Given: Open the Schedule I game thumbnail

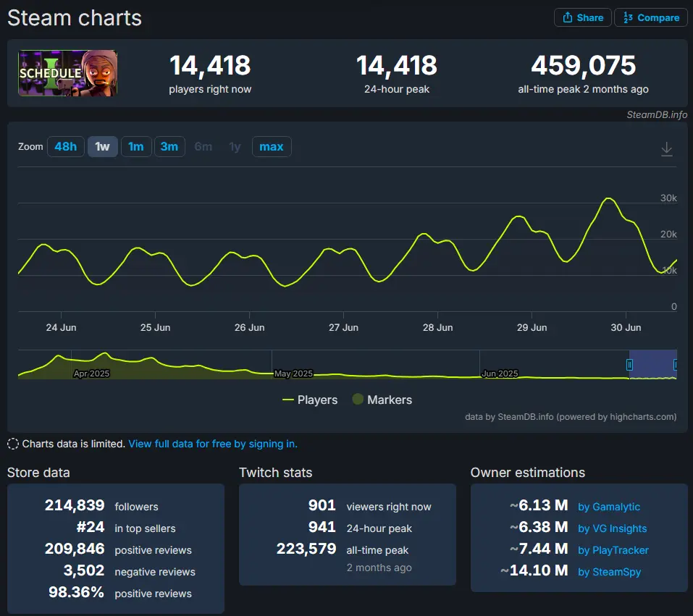Looking at the screenshot, I should point(67,73).
